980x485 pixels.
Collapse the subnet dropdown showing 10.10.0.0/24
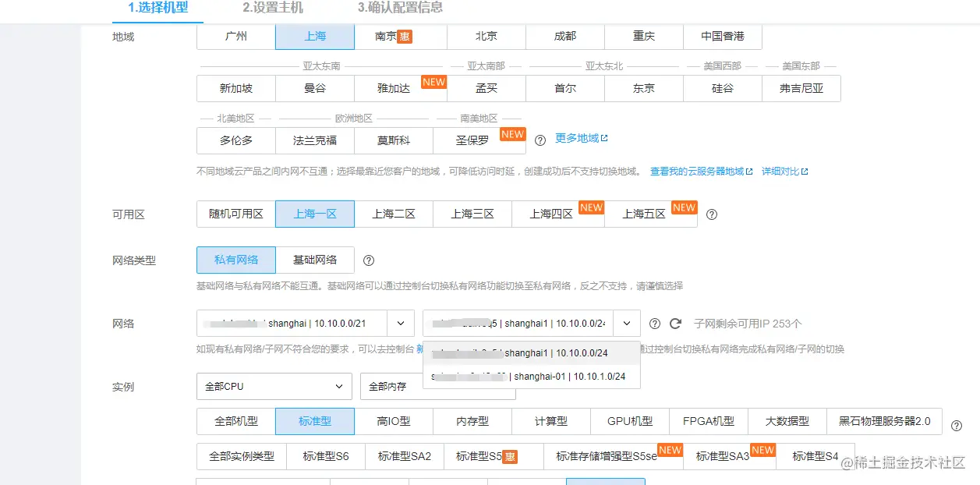click(x=532, y=323)
